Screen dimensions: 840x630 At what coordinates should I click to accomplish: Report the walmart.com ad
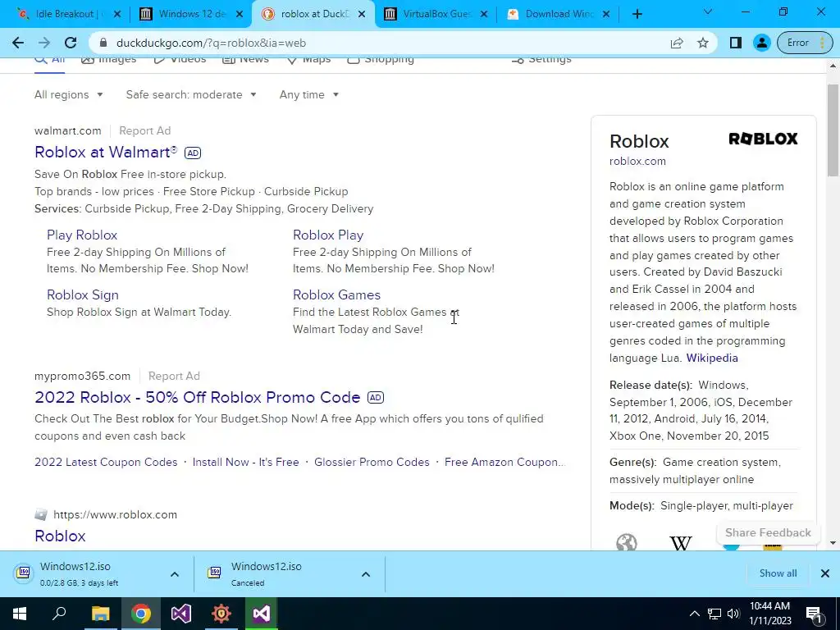click(144, 130)
